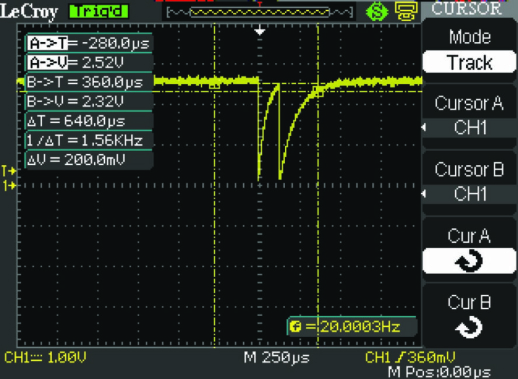
Task: Click the CH1 1.00V scale readout
Action: [x=45, y=357]
